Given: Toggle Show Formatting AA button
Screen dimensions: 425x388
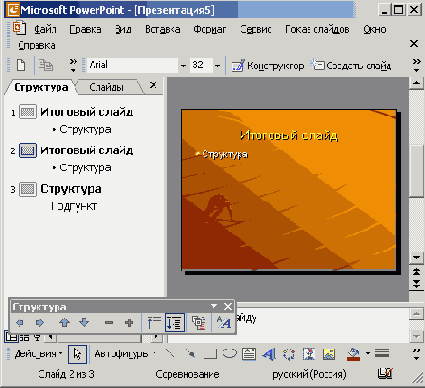Looking at the screenshot, I should (x=223, y=323).
